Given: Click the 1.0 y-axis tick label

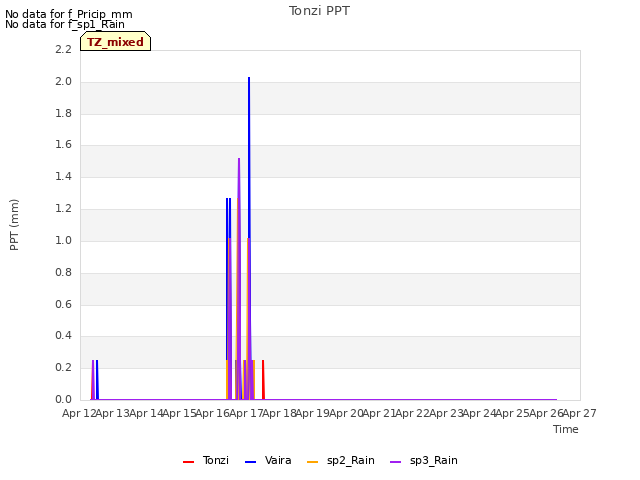Looking at the screenshot, I should (63, 240).
